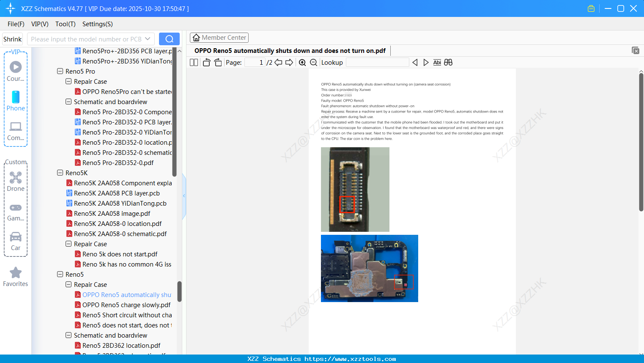Toggle the two-page side-by-side view

(194, 63)
